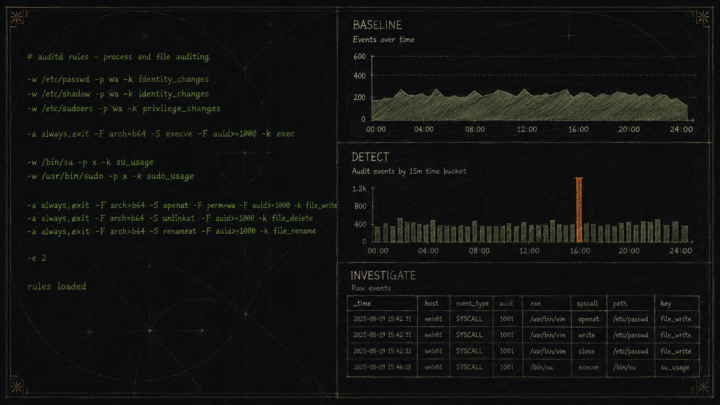
Task: Click the '-e 2' line
Action: point(37,258)
